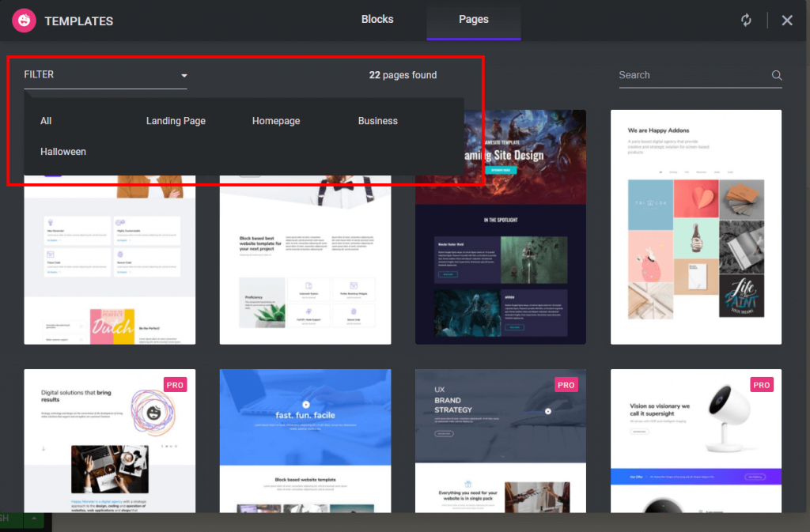Click PRO badge on UX Brand Strategy template
The image size is (810, 532).
point(566,385)
